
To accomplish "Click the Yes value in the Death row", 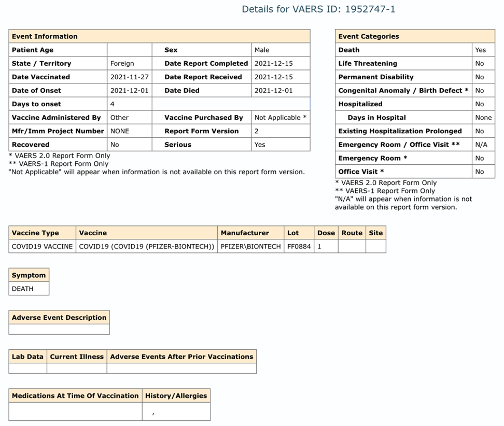I will [x=481, y=50].
